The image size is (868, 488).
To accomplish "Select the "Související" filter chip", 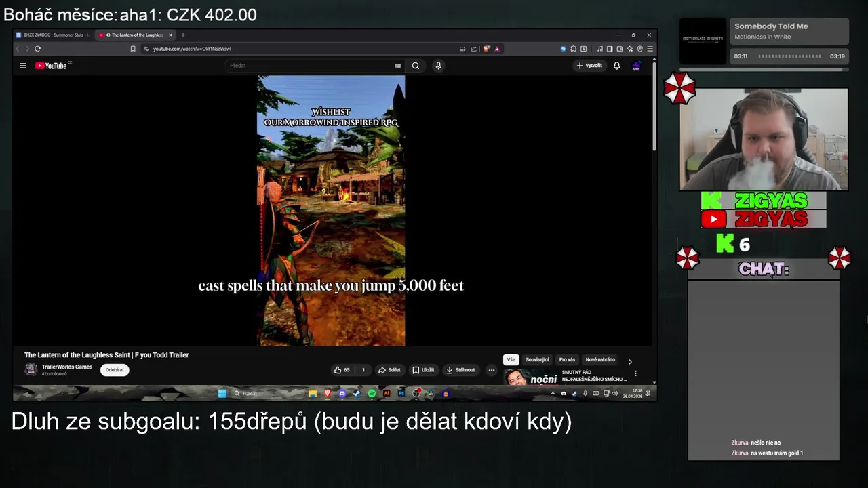I will [x=537, y=360].
